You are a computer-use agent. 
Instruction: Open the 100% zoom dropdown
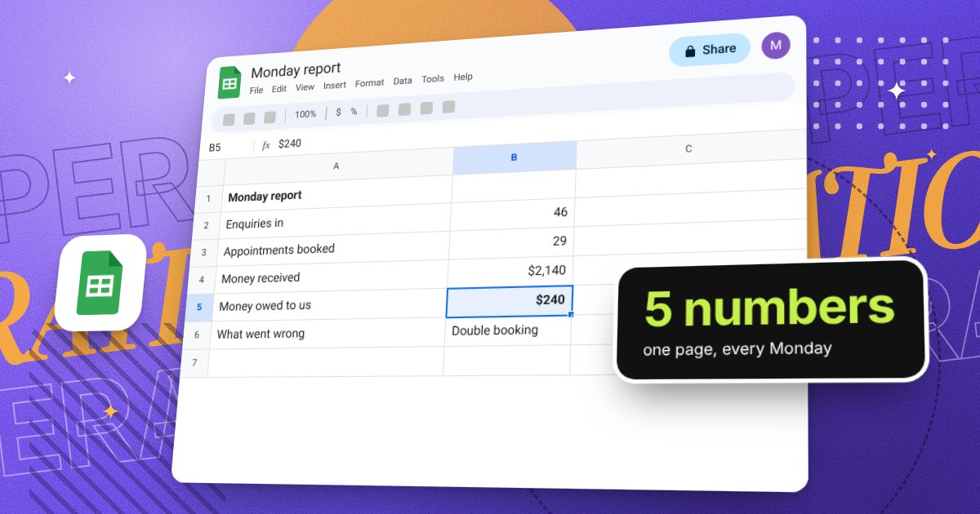point(305,114)
